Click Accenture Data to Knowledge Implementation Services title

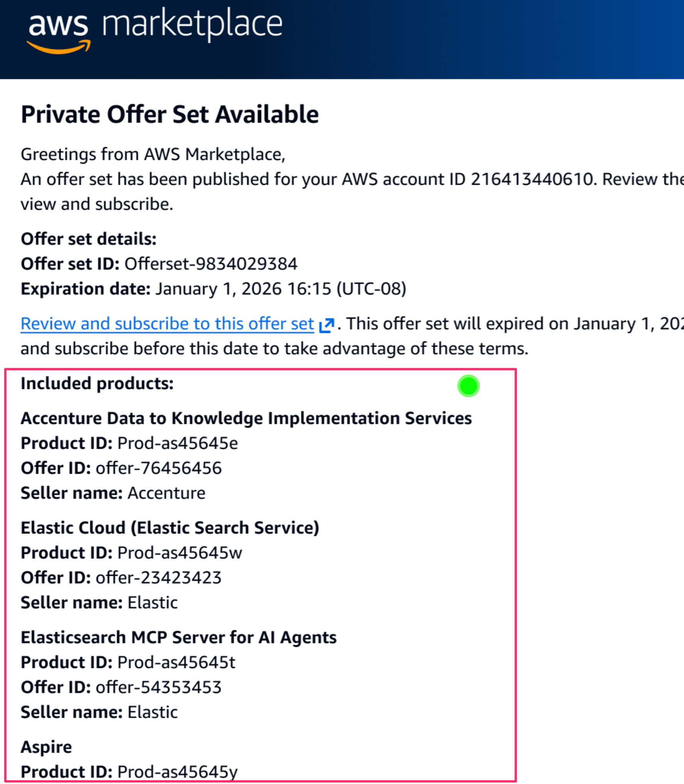(246, 418)
